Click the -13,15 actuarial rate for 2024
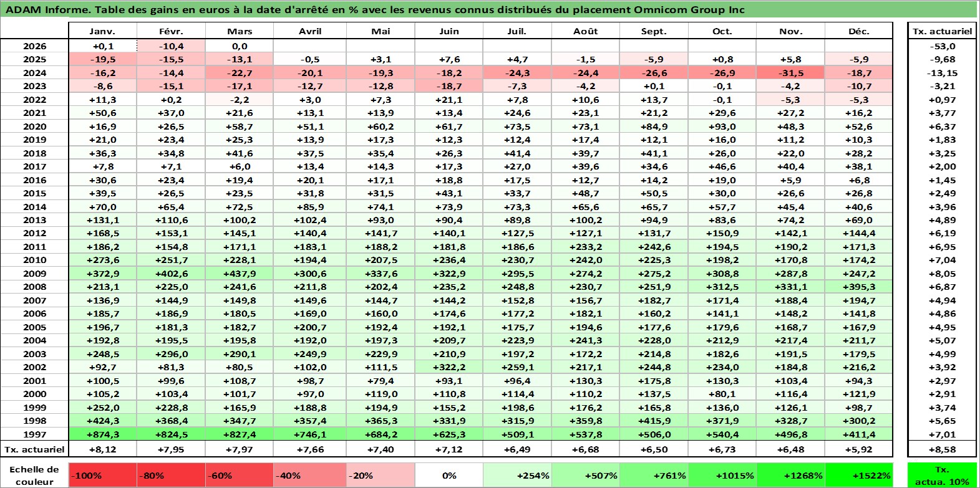 click(942, 73)
